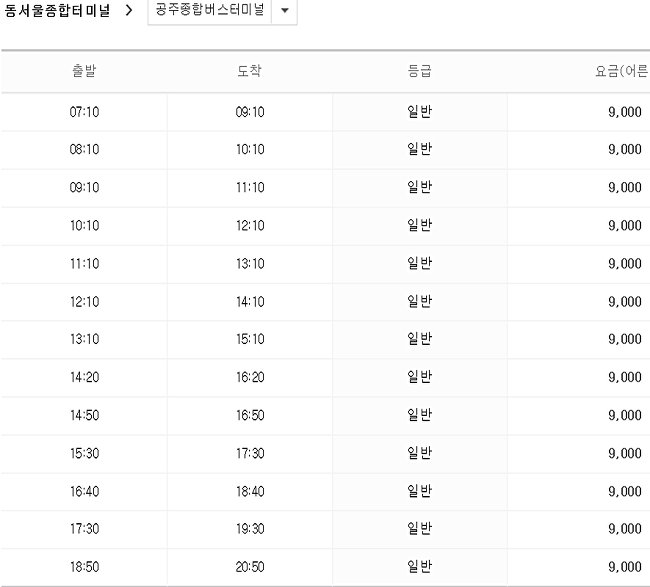Click the 16:50 arrival time
Screen dimensions: 650x587
coord(250,415)
